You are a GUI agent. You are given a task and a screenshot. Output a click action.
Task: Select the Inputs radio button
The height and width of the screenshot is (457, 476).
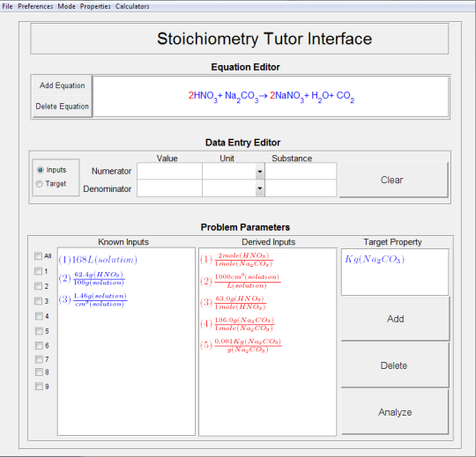click(x=40, y=170)
